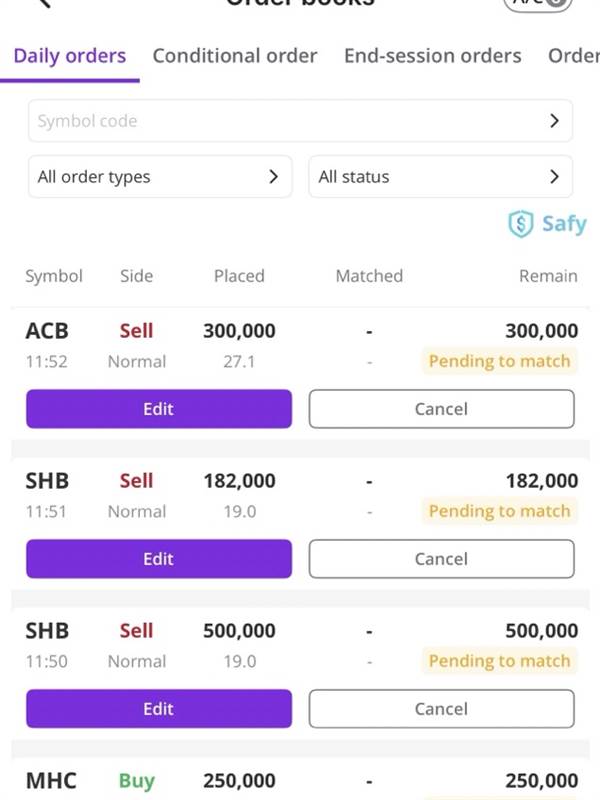
Task: Switch to the End-session orders tab
Action: (x=433, y=56)
